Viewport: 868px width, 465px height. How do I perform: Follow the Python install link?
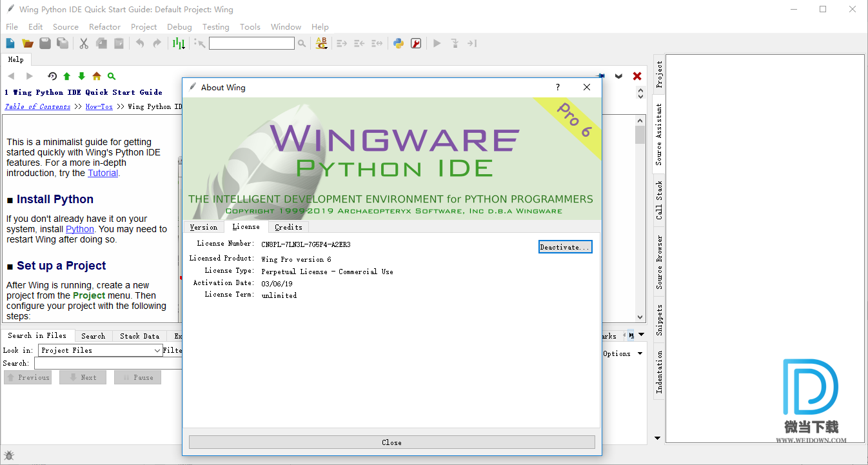(x=80, y=229)
